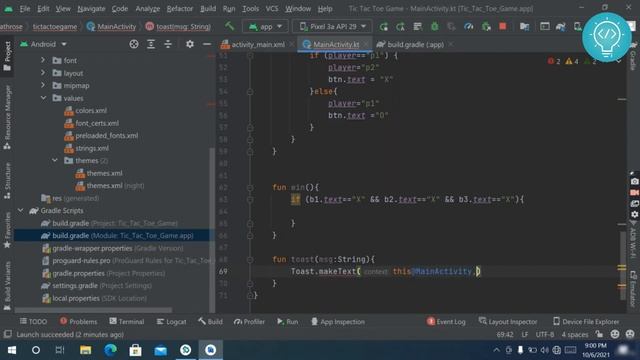640x360 pixels.
Task: Open Microsoft Store in taskbar
Action: point(135,350)
